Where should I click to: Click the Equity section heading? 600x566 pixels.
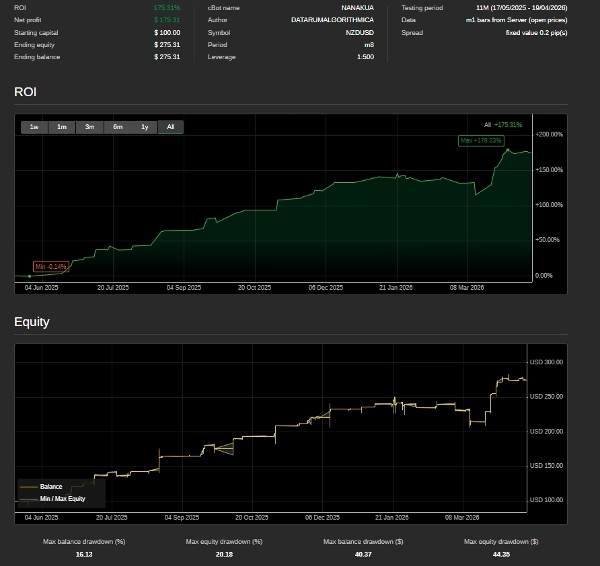click(32, 322)
